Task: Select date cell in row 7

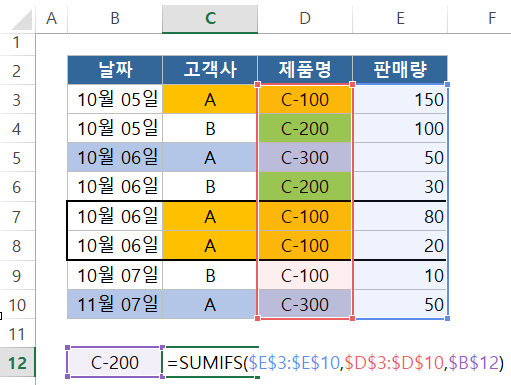Action: [115, 216]
